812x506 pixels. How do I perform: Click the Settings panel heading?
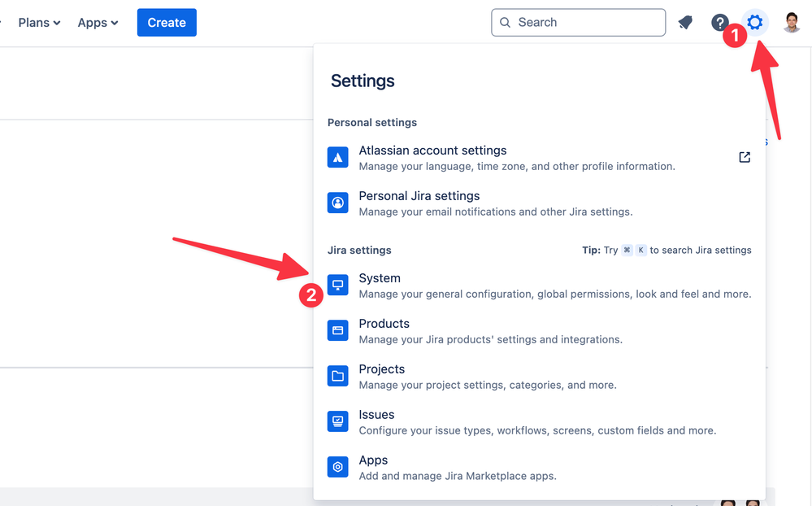363,81
